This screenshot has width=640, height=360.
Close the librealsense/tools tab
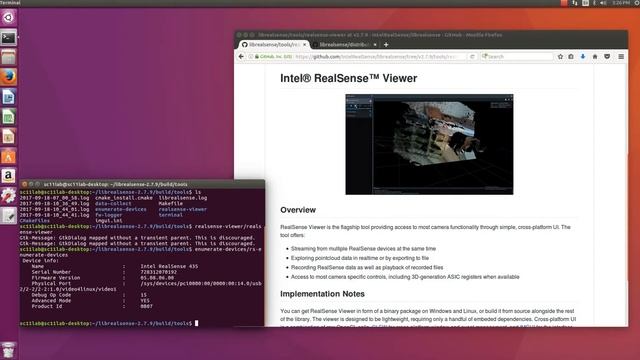tap(304, 44)
